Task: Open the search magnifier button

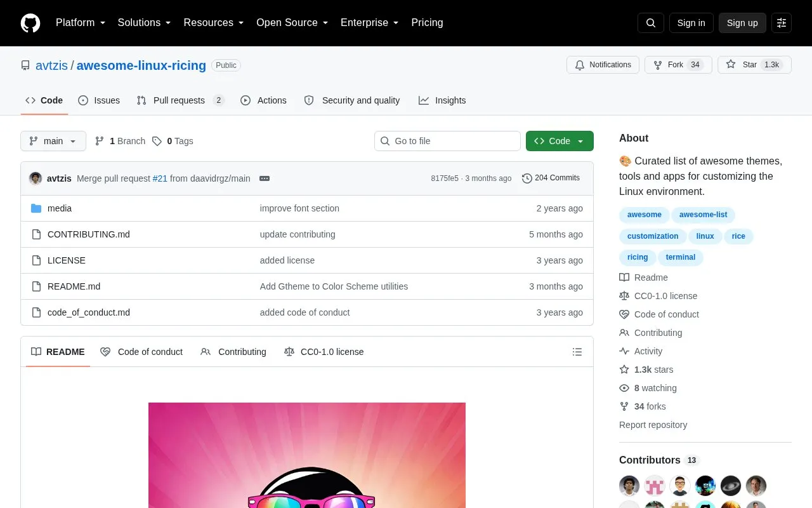Action: (651, 23)
